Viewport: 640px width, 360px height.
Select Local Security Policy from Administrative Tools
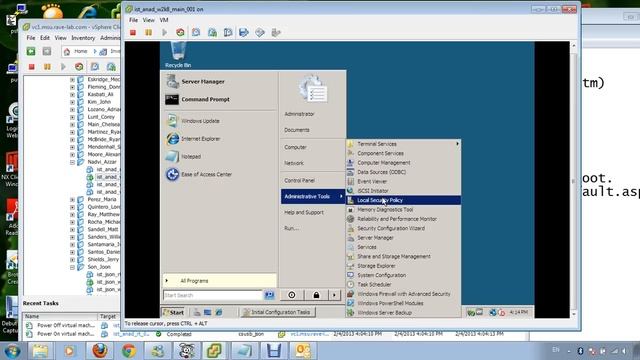click(403, 200)
